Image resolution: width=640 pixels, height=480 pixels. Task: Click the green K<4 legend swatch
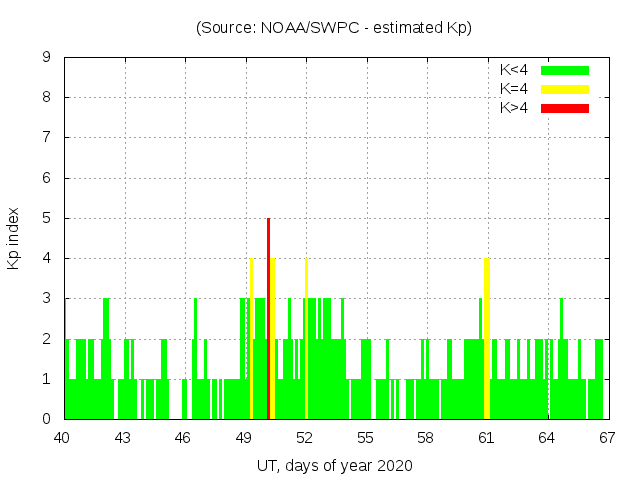point(565,70)
